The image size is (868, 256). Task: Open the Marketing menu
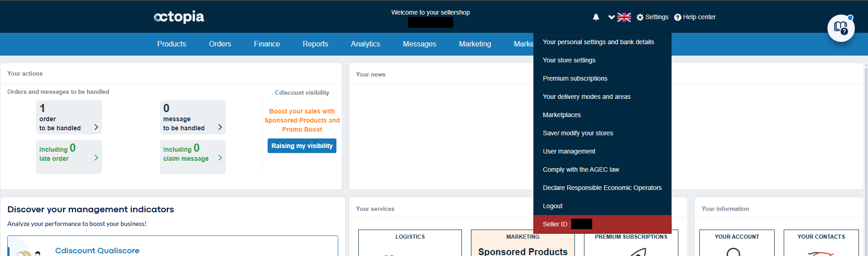point(475,44)
